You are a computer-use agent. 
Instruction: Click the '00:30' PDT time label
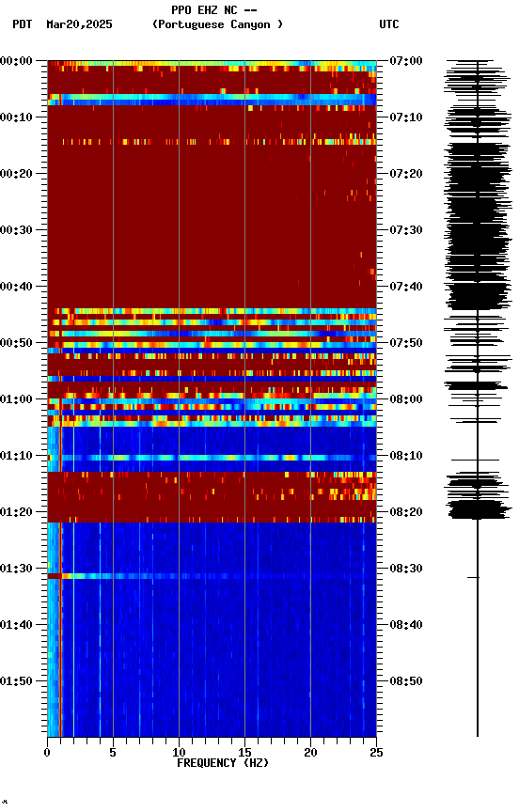(16, 230)
